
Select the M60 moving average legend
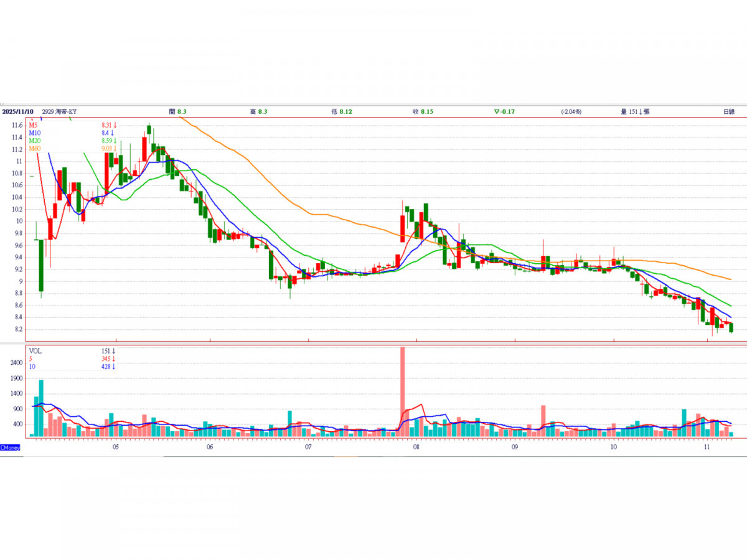[34, 149]
